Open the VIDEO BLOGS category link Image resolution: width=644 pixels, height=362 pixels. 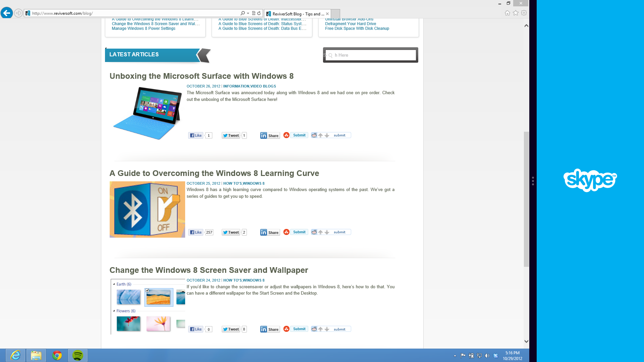(x=263, y=86)
